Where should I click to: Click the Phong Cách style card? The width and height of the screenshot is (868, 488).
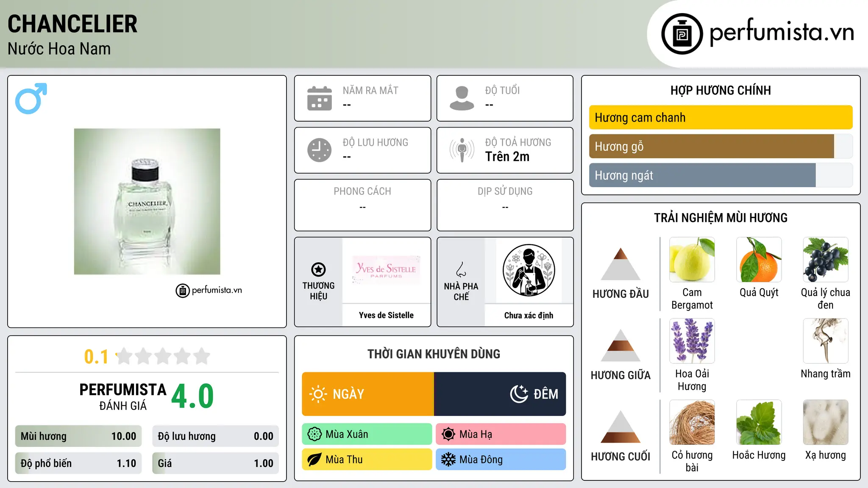(362, 205)
